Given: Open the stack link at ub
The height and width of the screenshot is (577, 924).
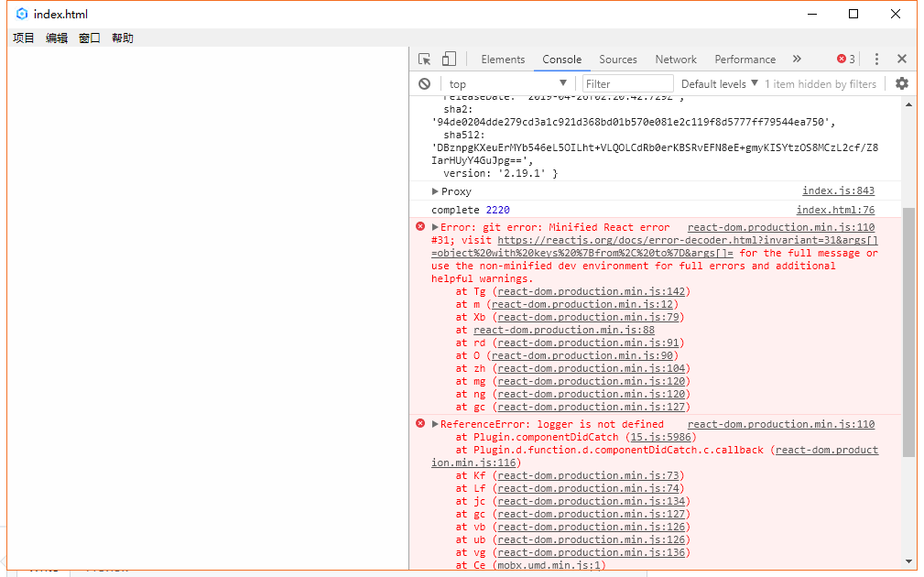Looking at the screenshot, I should click(592, 539).
